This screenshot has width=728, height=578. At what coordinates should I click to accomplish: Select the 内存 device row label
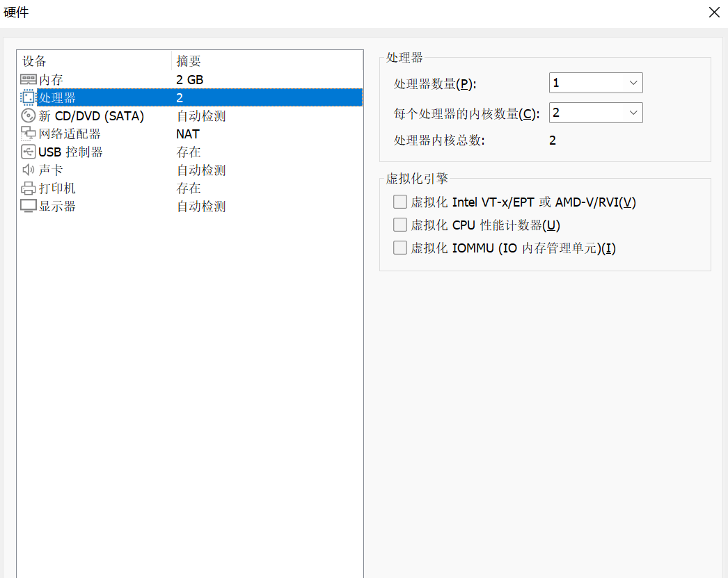51,80
